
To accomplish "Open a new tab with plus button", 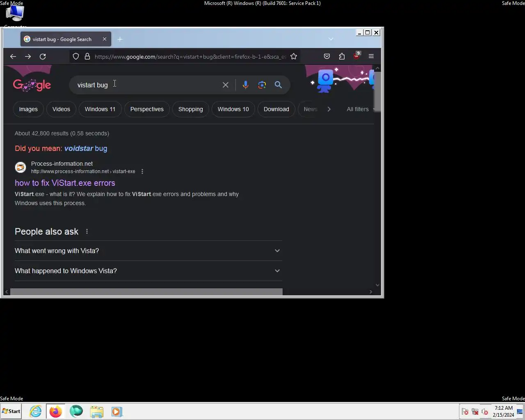I will [x=120, y=39].
